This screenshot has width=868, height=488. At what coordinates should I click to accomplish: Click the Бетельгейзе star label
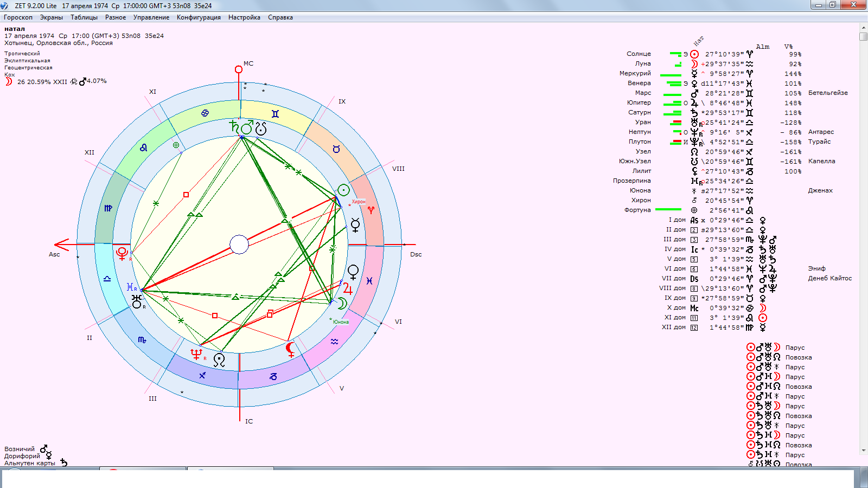point(828,93)
